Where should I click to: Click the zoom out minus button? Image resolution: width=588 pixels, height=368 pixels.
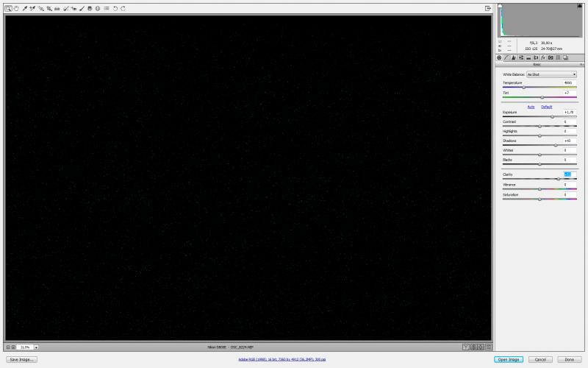click(8, 347)
